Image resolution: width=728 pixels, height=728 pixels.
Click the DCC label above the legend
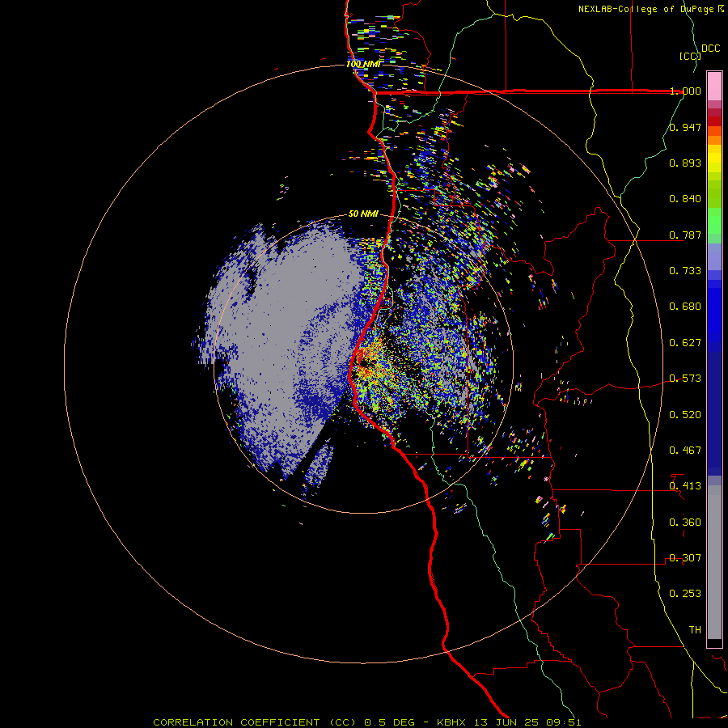[711, 49]
